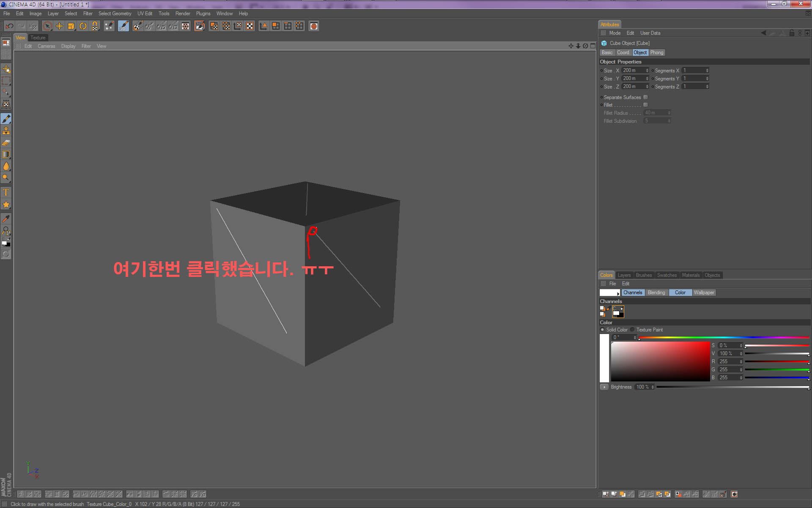Click the Render View clapperboard icon
The image size is (812, 508).
(x=199, y=26)
